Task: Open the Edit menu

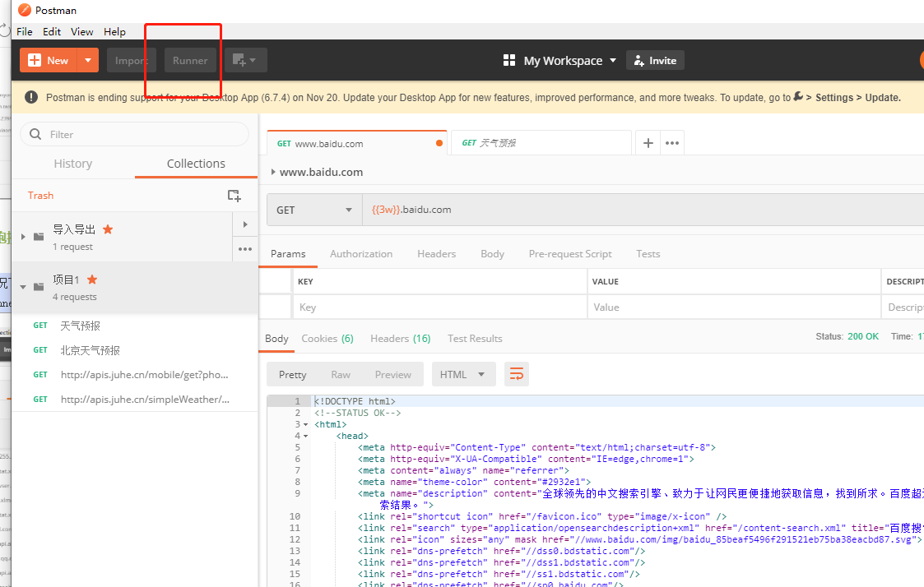Action: (51, 32)
